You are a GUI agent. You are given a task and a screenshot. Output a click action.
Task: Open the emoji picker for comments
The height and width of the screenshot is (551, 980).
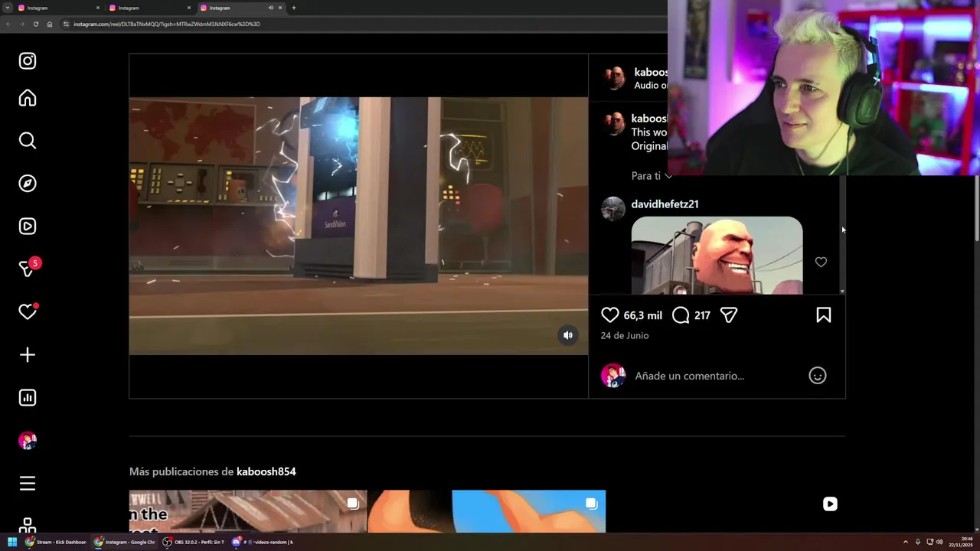[818, 376]
